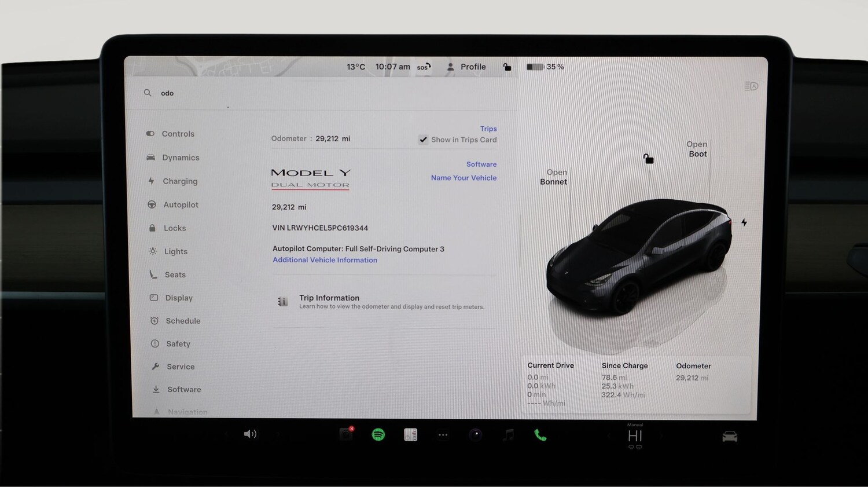The image size is (868, 487).
Task: Open the Charging settings tab
Action: point(179,181)
